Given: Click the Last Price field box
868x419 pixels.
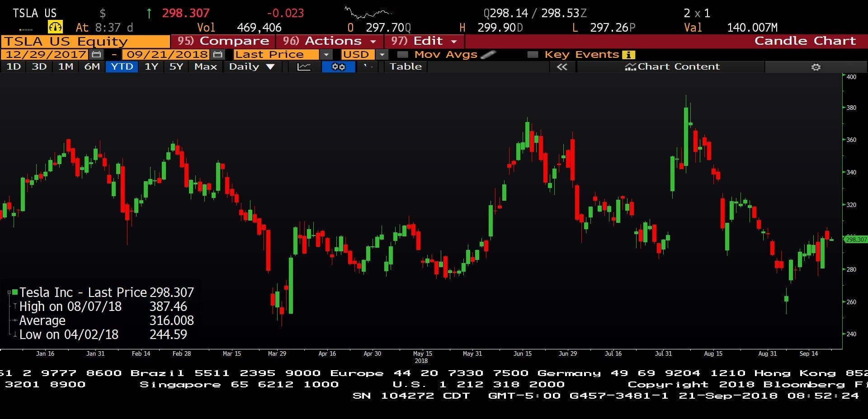Looking at the screenshot, I should (276, 55).
